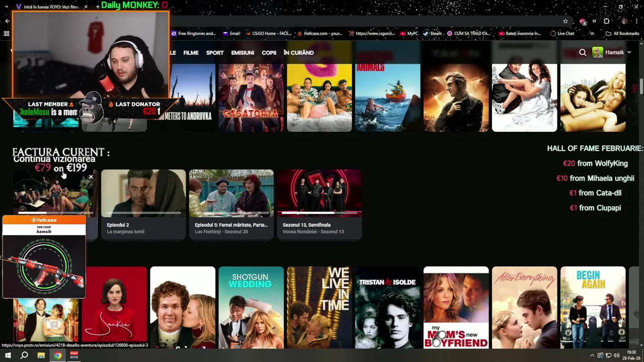This screenshot has height=362, width=644.
Task: Open the Begin Again poster
Action: point(593,307)
